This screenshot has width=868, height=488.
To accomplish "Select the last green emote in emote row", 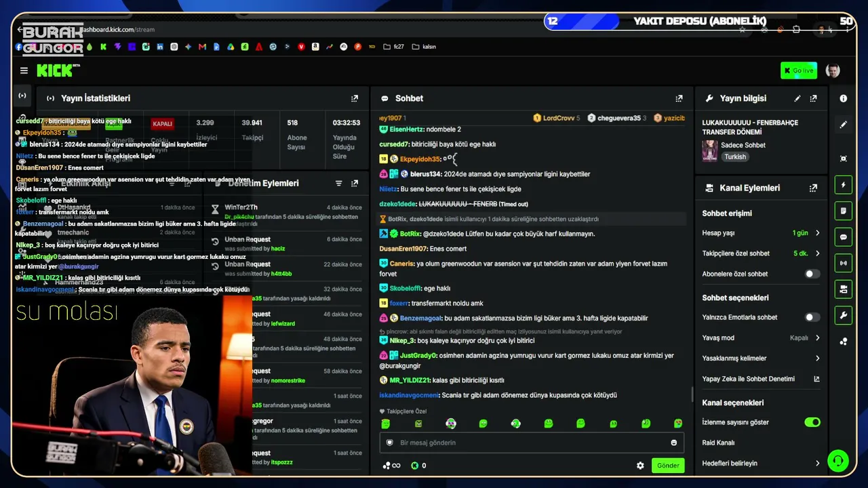I will (x=678, y=424).
